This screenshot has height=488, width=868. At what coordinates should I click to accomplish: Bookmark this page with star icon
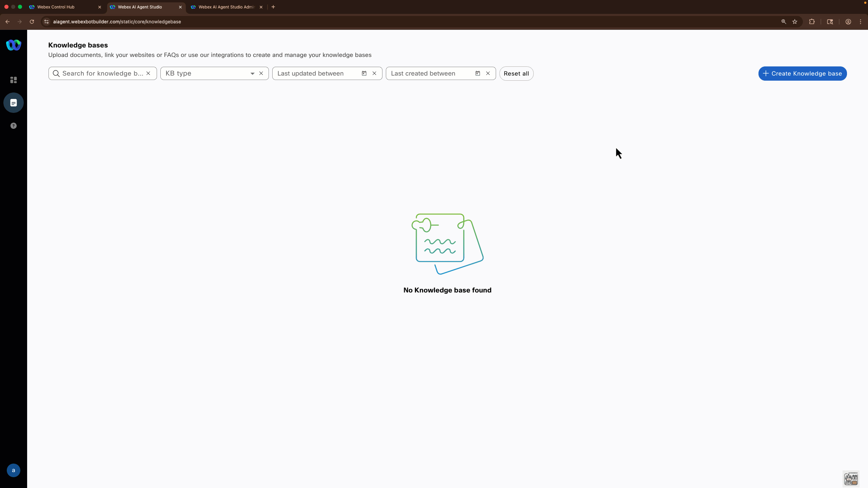pos(795,22)
